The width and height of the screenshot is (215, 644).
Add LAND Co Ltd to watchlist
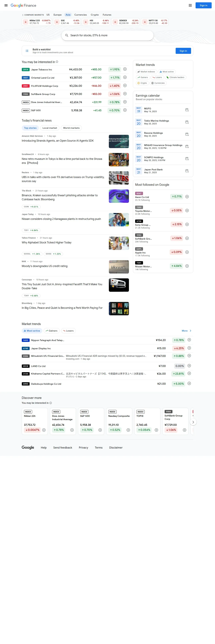[x=189, y=366]
